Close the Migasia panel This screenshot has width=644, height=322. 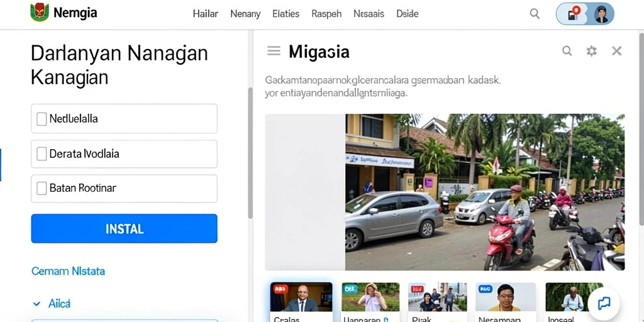point(616,51)
